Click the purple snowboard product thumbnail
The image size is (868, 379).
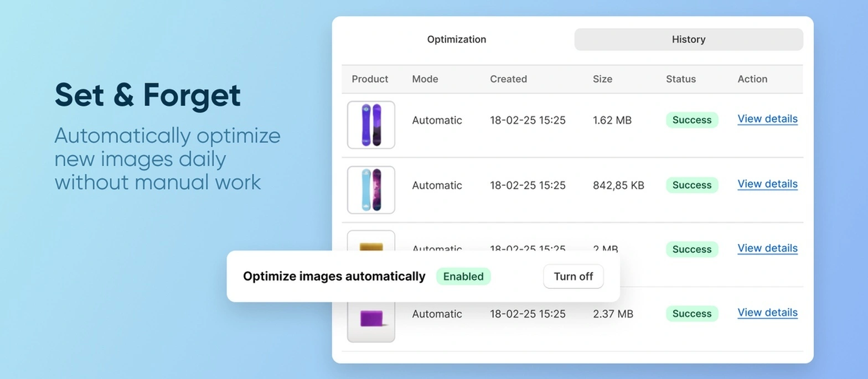[371, 125]
